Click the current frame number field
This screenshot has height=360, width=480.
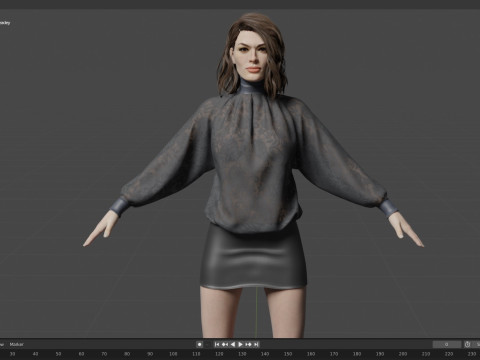447,344
